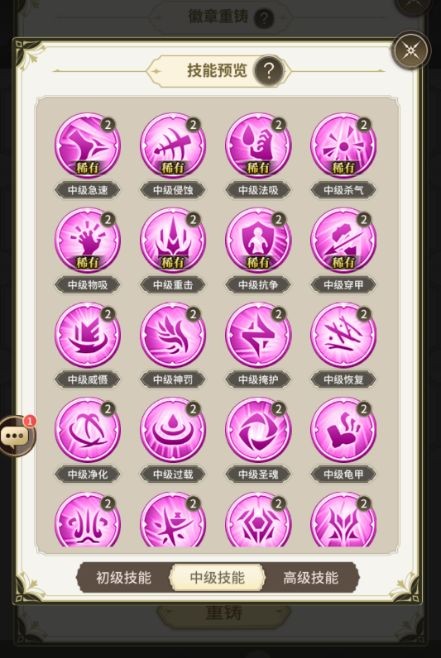The height and width of the screenshot is (658, 441).
Task: Open the 中级物吸 hand skill icon
Action: click(x=87, y=241)
